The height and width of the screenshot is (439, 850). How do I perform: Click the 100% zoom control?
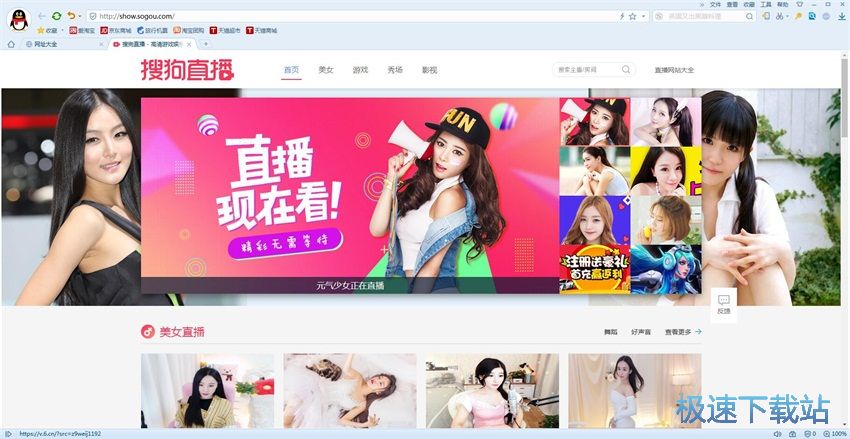click(x=835, y=434)
